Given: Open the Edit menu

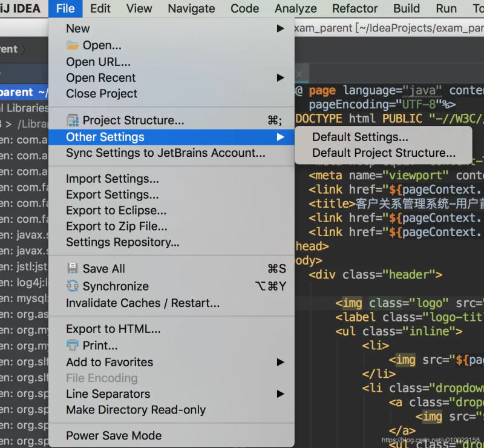Looking at the screenshot, I should [100, 8].
